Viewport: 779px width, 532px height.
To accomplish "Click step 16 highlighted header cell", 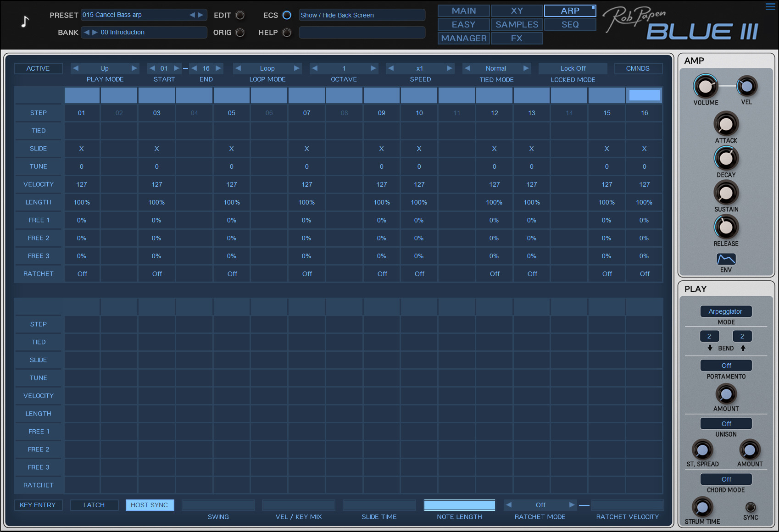I will coord(644,95).
